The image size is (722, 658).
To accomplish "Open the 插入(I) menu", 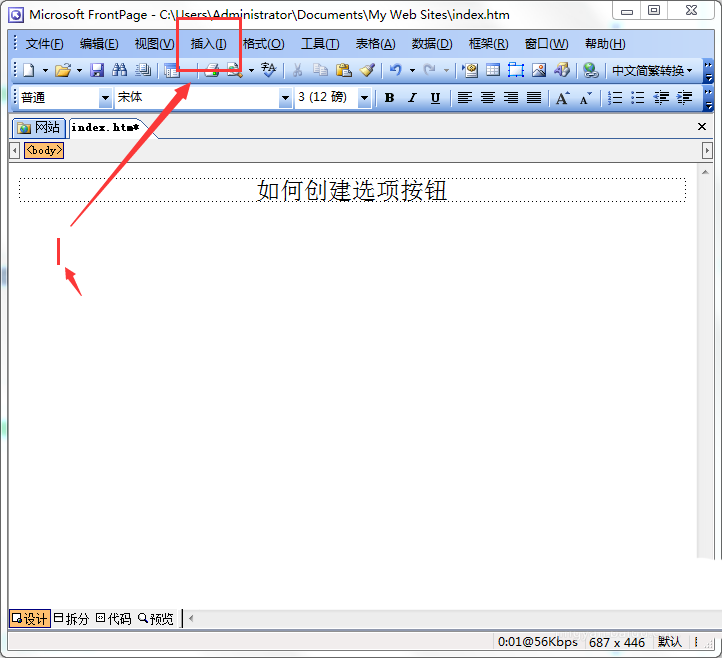I will pyautogui.click(x=209, y=44).
